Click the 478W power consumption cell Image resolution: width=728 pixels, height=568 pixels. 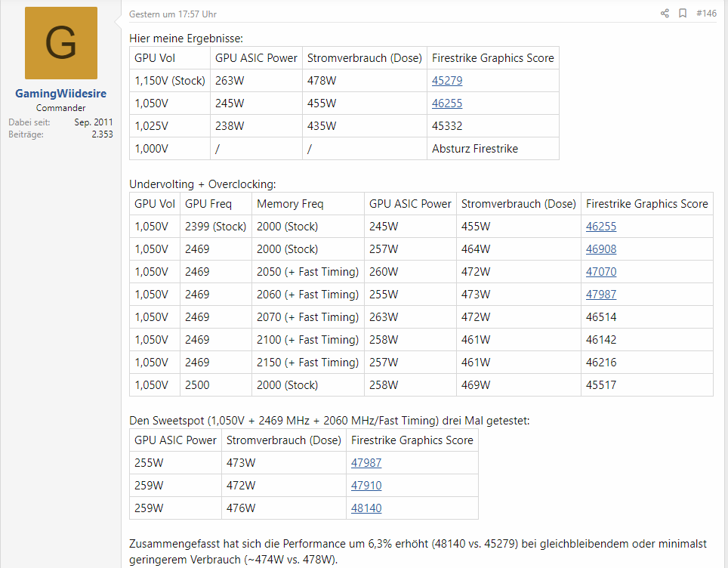click(365, 81)
